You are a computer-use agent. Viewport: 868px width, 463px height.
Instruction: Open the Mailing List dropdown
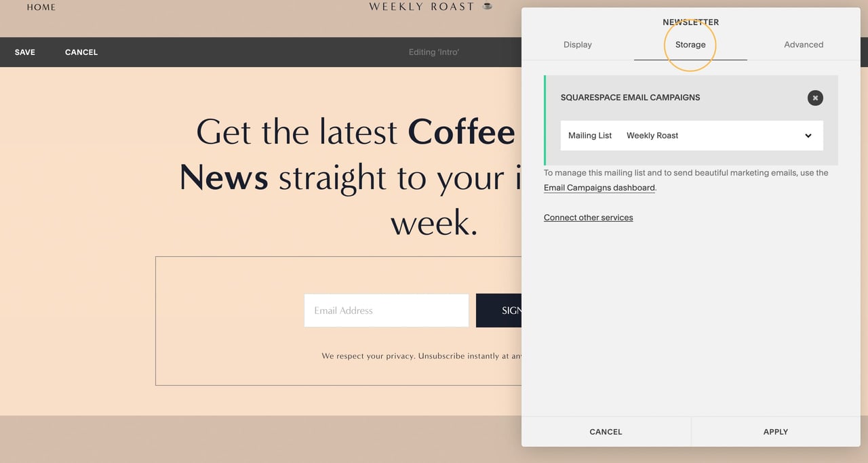tap(690, 136)
